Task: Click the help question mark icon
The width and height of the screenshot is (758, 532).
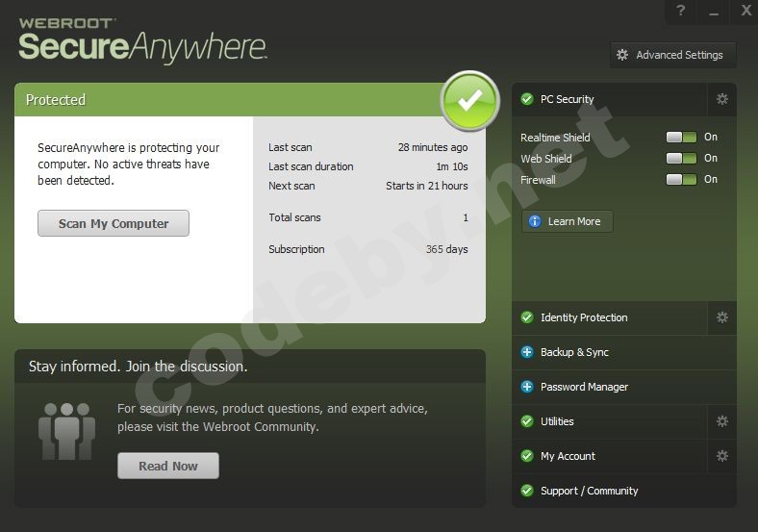Action: coord(681,11)
